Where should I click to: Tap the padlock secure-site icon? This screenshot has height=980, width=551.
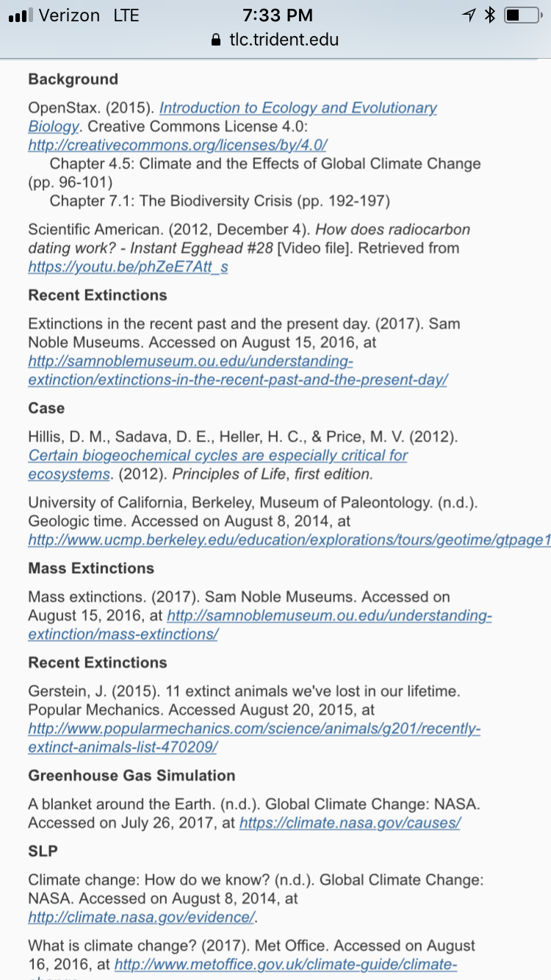(x=215, y=40)
